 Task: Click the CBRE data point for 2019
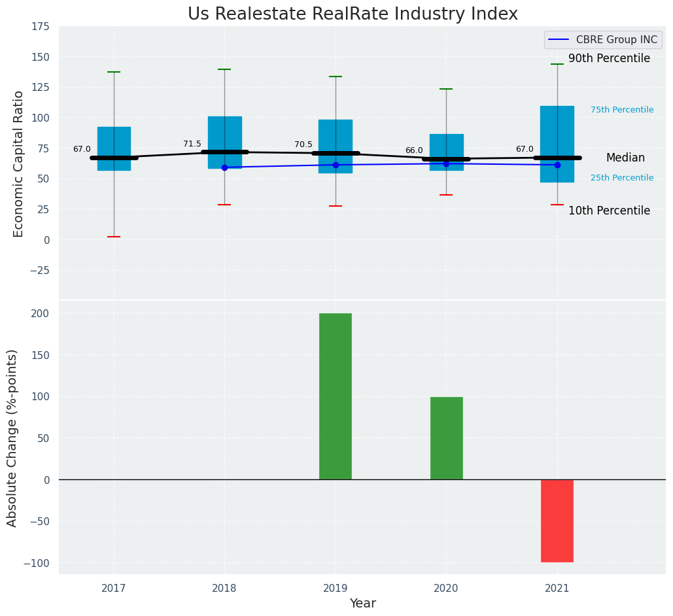tap(336, 165)
